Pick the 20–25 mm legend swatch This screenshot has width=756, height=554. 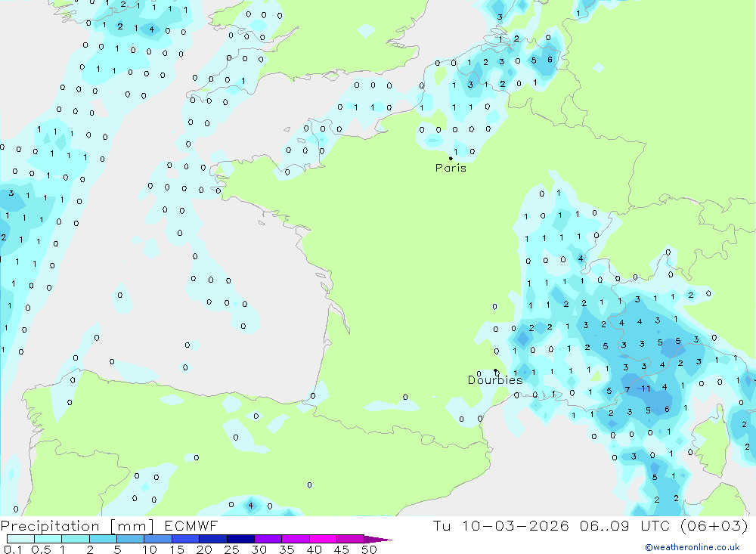(x=213, y=539)
